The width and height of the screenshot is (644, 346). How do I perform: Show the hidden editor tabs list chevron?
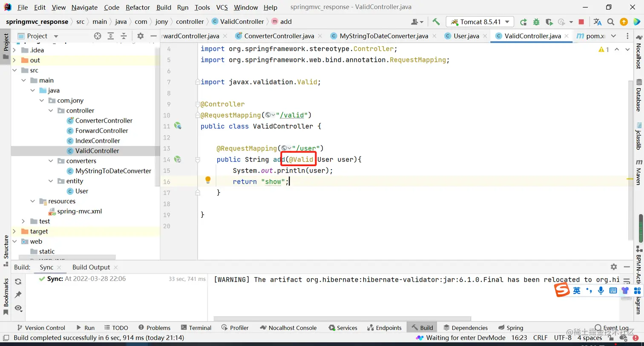click(x=613, y=36)
